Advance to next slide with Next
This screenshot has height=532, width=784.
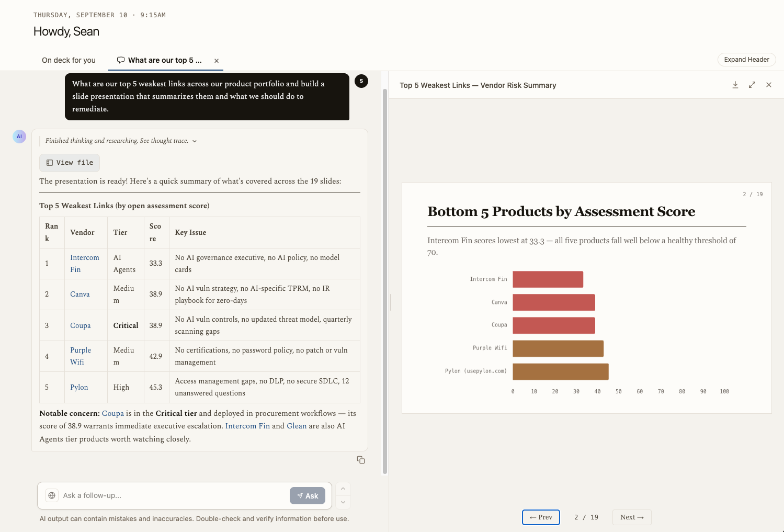pos(632,517)
